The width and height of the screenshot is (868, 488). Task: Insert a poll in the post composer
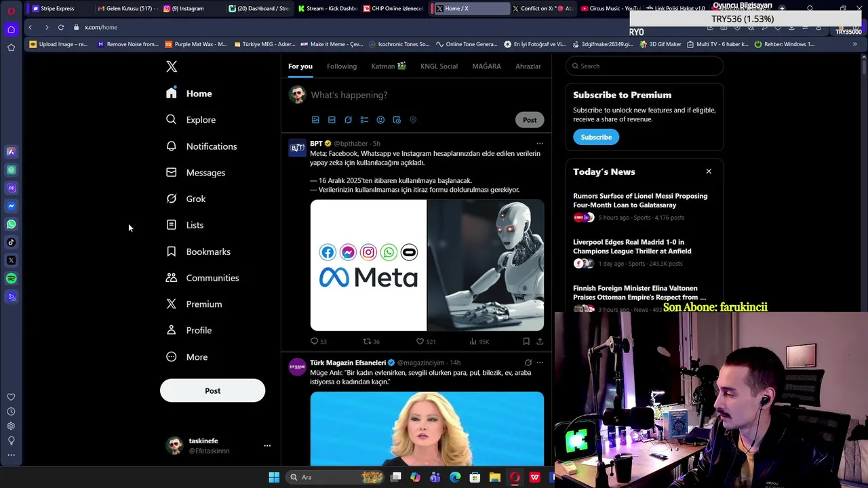click(364, 120)
